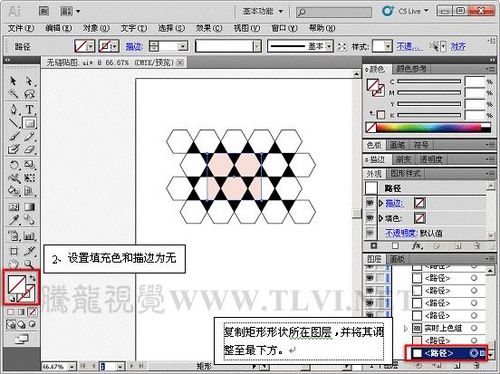The width and height of the screenshot is (500, 374).
Task: Toggle visibility eye of opacity appearance row
Action: click(x=370, y=233)
